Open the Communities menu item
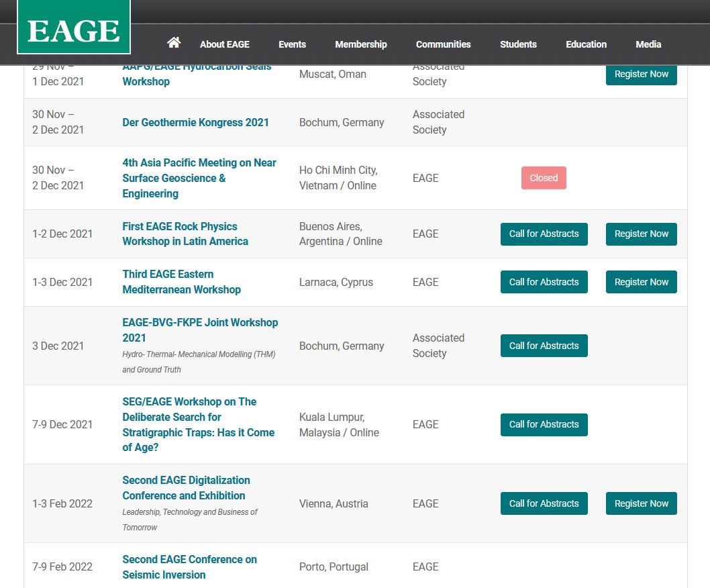 coord(443,44)
